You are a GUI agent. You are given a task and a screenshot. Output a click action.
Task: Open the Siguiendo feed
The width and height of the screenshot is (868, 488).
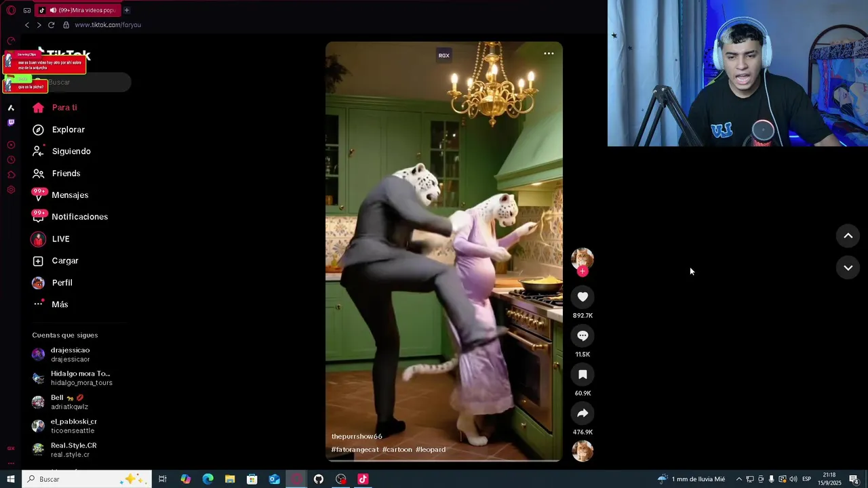point(61,151)
